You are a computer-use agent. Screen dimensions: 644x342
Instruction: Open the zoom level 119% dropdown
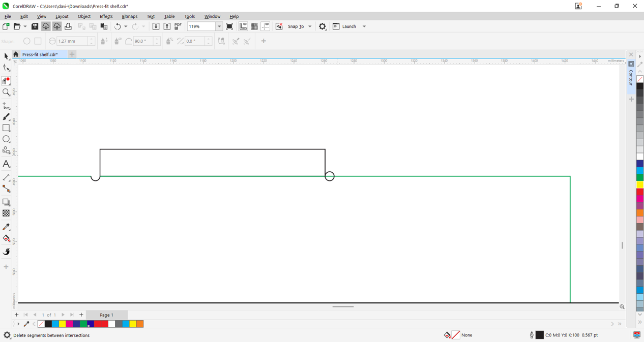(x=219, y=26)
